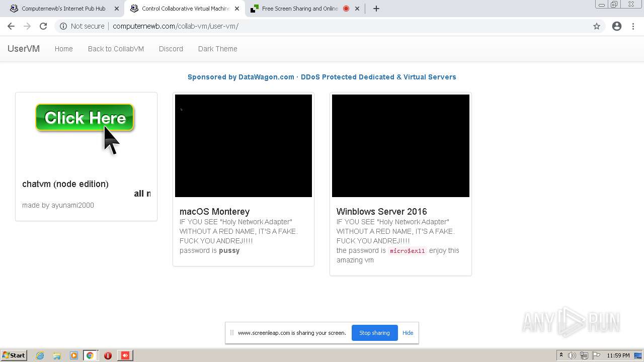Click the macOS Monterey title
Image resolution: width=644 pixels, height=362 pixels.
coord(214,212)
